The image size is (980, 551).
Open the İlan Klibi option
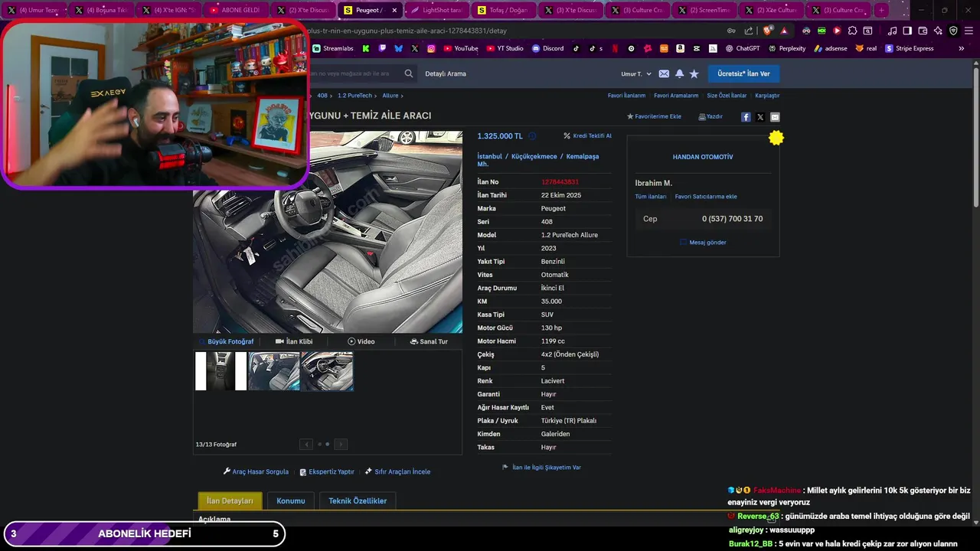point(294,341)
